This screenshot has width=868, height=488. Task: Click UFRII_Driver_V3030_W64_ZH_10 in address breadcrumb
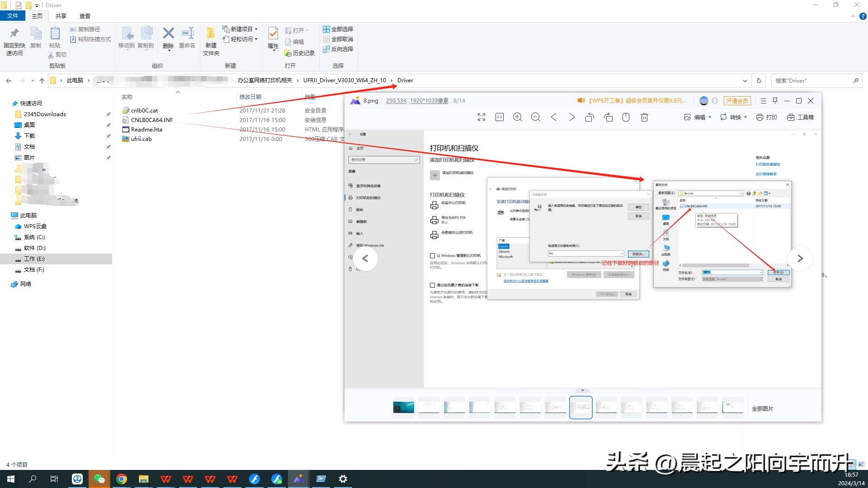click(344, 80)
